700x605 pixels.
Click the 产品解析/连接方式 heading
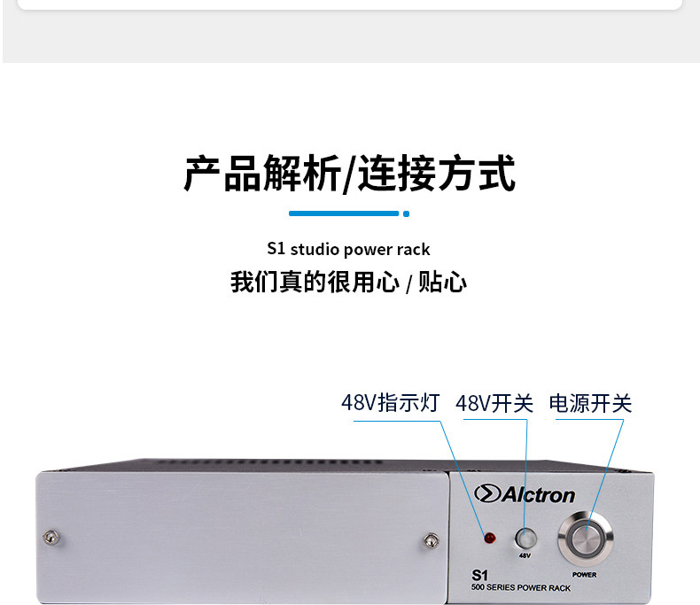tap(349, 174)
